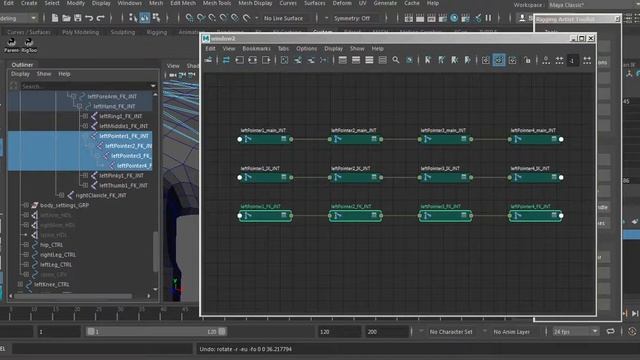The image size is (640, 360).
Task: Open the Show menu in Outliner
Action: 44,74
